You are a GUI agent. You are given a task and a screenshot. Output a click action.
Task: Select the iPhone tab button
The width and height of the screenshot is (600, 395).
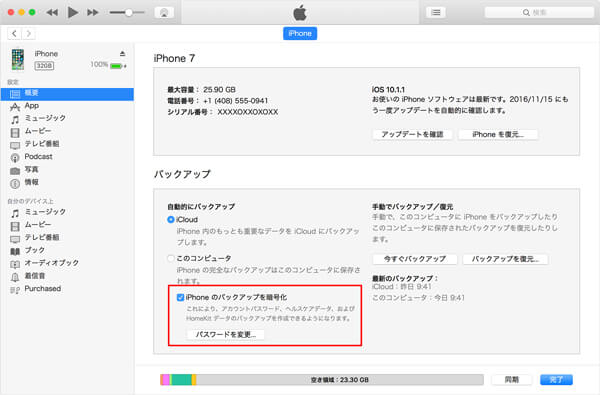click(300, 34)
